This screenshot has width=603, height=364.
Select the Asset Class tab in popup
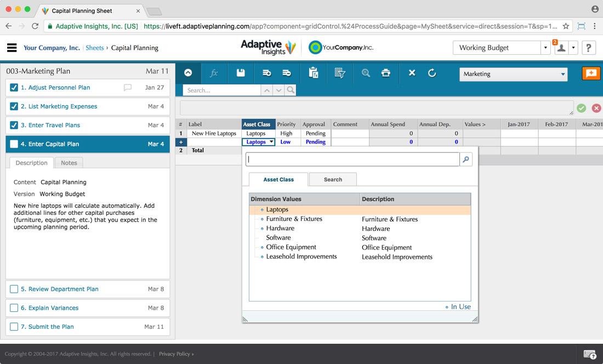tap(278, 179)
